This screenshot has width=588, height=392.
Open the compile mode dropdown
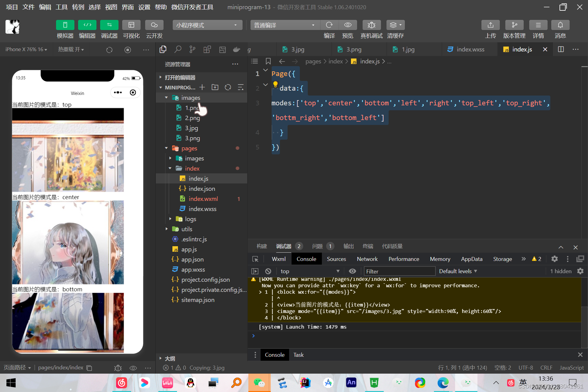(285, 25)
